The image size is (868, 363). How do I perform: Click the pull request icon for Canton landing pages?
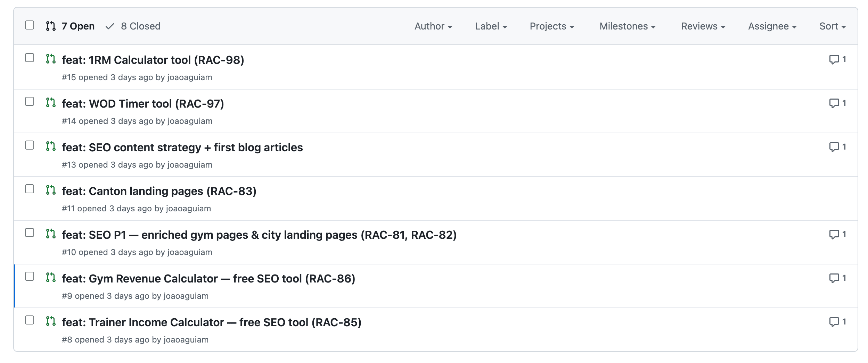click(x=51, y=190)
